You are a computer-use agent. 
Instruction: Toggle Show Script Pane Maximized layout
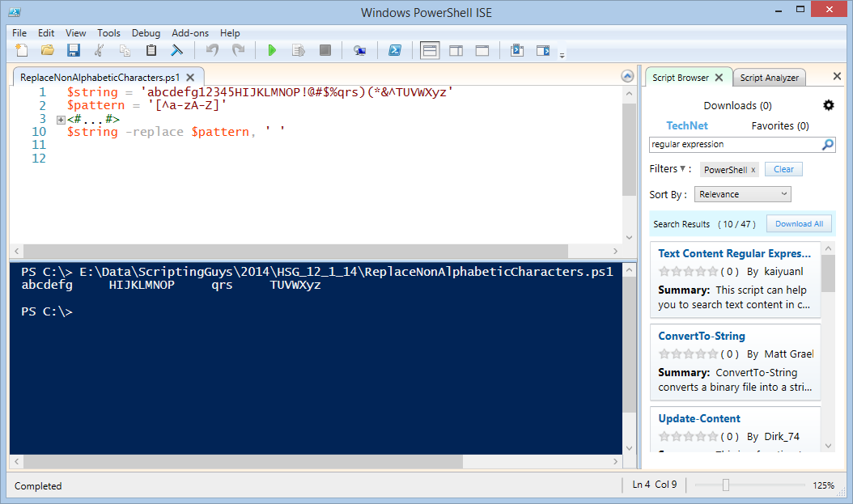[482, 51]
